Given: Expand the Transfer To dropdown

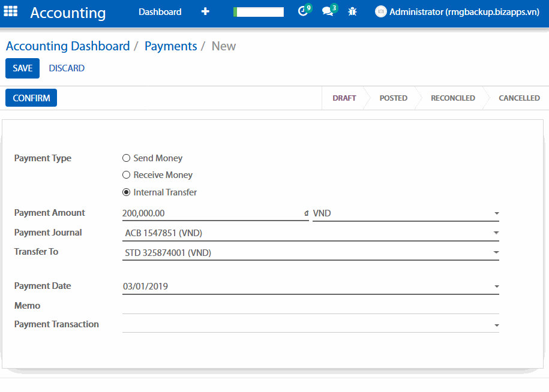Looking at the screenshot, I should [496, 253].
